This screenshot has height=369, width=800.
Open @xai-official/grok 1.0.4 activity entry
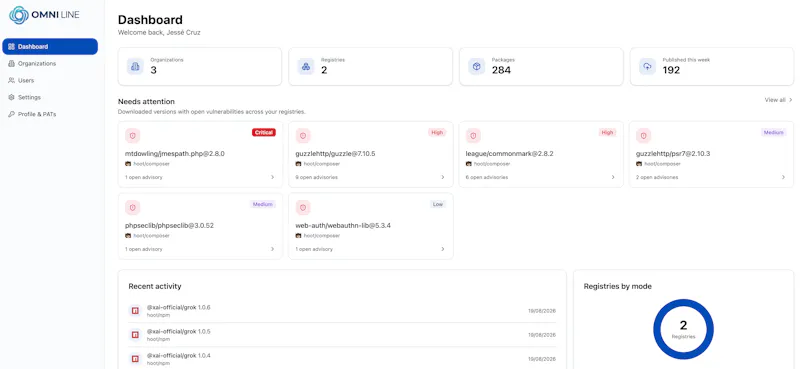pyautogui.click(x=342, y=359)
